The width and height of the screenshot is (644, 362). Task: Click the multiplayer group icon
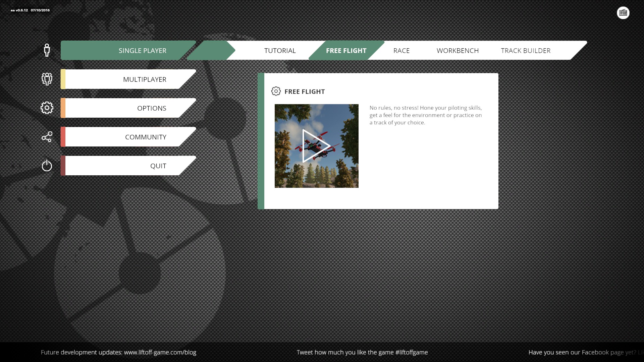tap(47, 79)
